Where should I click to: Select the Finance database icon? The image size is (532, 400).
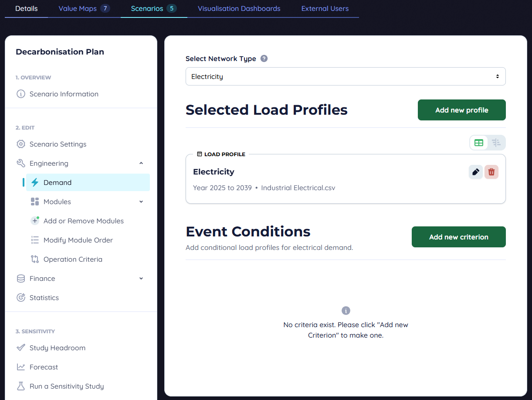(20, 278)
